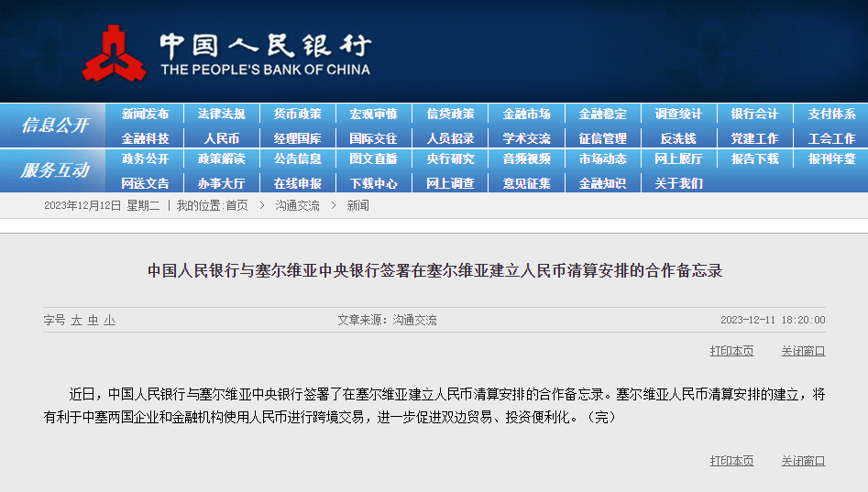Click 关闭窗口 link below the article text
This screenshot has height=492, width=868.
803,461
